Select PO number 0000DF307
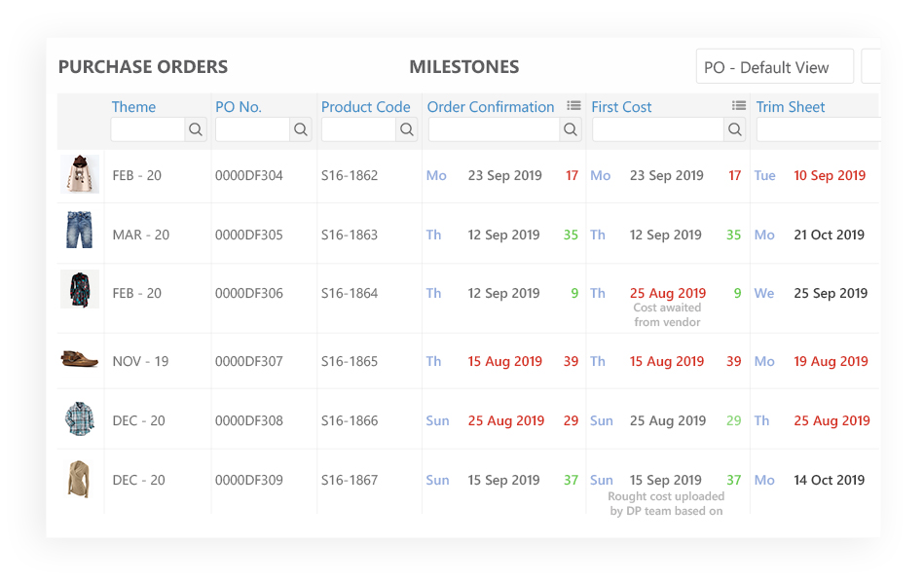 coord(248,362)
